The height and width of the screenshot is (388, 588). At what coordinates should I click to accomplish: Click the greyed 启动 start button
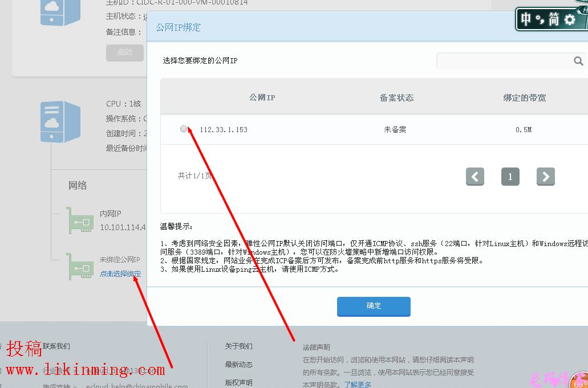(124, 52)
